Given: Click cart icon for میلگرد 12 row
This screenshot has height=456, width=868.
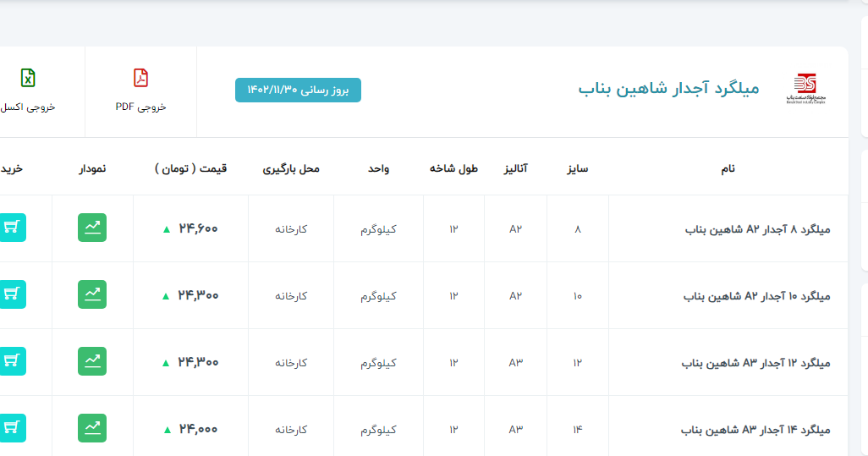Looking at the screenshot, I should click(x=12, y=361).
